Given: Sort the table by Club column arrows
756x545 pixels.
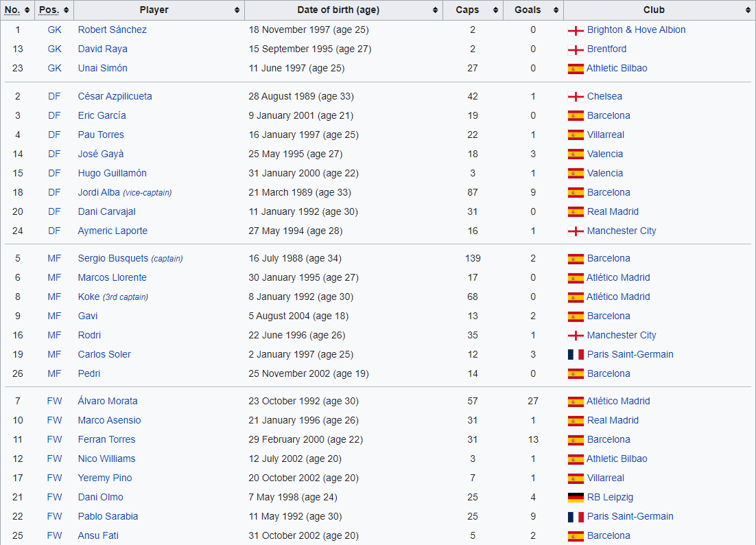Looking at the screenshot, I should pyautogui.click(x=748, y=10).
